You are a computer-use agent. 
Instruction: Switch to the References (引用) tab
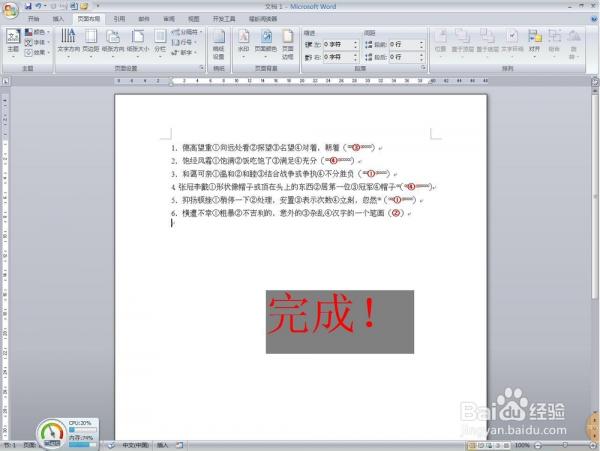coord(119,18)
